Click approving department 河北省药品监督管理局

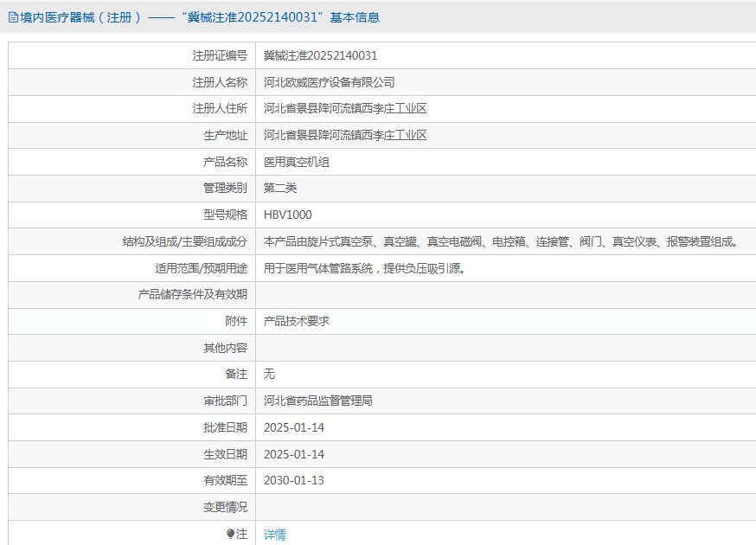(318, 401)
